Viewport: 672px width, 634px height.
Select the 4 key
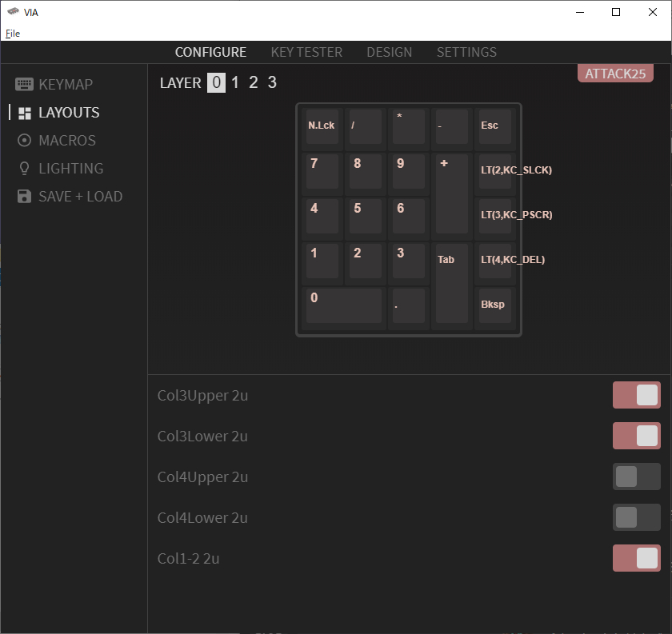pyautogui.click(x=322, y=217)
